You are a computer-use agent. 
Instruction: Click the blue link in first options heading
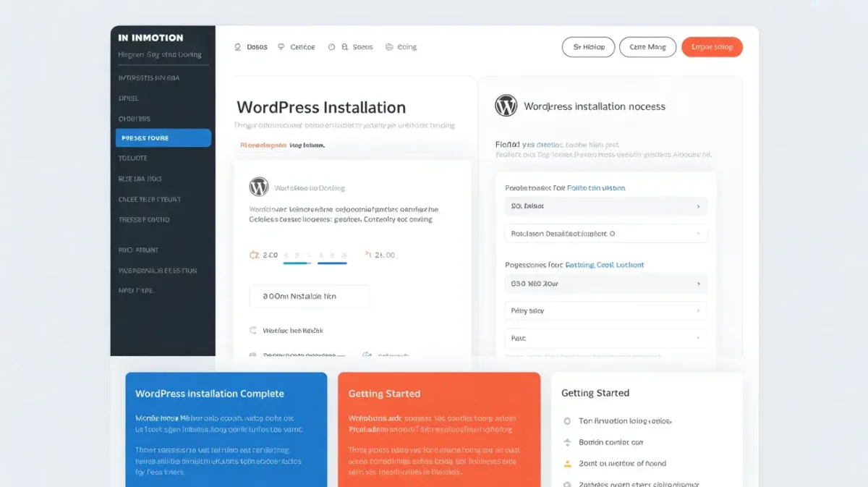(596, 187)
